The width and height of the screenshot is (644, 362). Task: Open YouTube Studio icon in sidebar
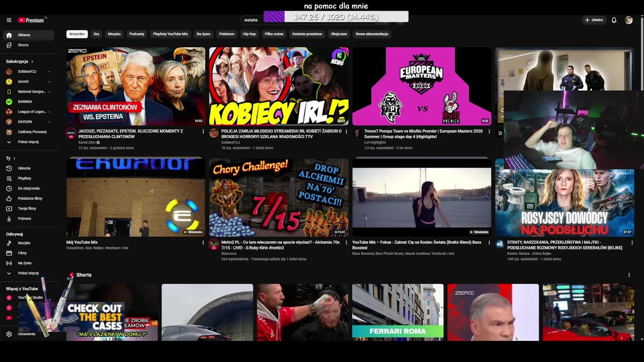(9, 298)
